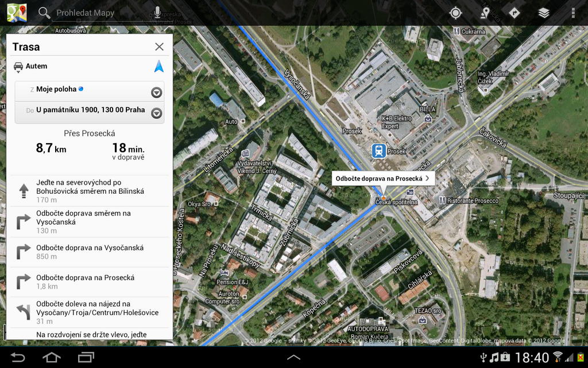Image resolution: width=588 pixels, height=368 pixels.
Task: Tap the voice search microphone icon
Action: coord(156,11)
